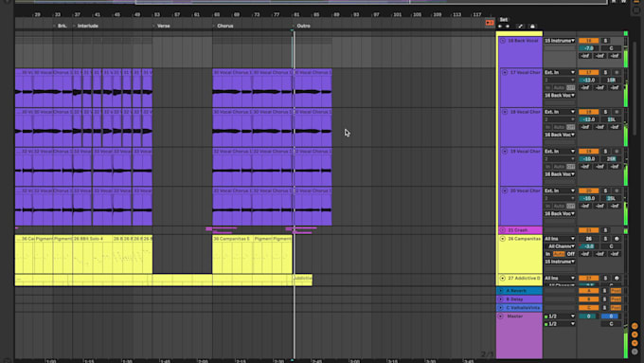Solo the 19 Vocal Chor track

click(605, 152)
